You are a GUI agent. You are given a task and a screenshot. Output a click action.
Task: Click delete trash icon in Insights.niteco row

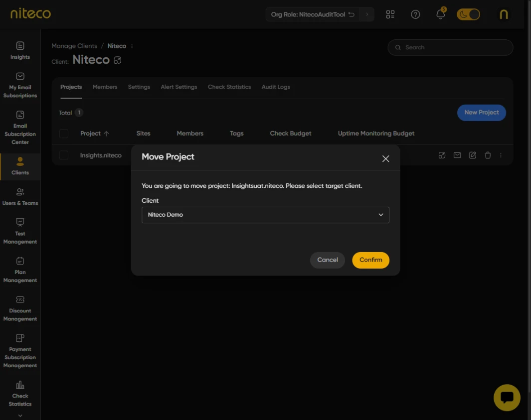(488, 155)
